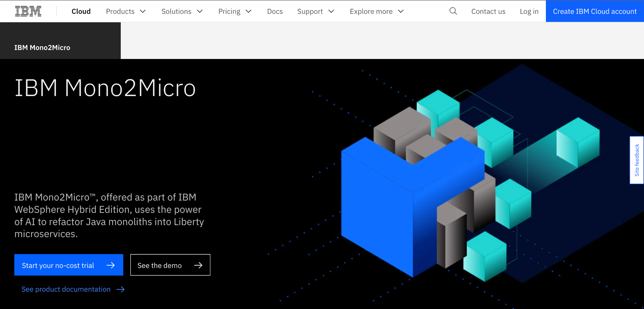Start your no-cost trial

58,265
